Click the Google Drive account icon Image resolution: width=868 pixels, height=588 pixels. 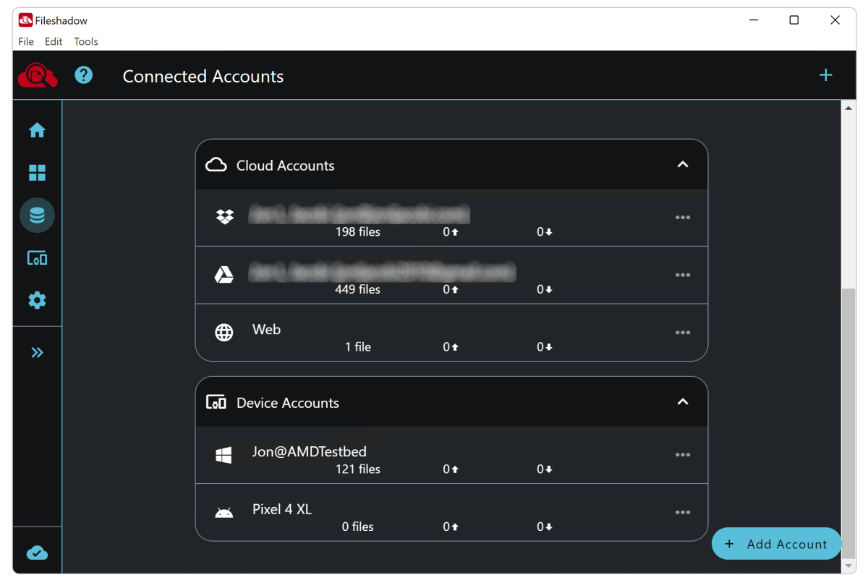(x=224, y=275)
